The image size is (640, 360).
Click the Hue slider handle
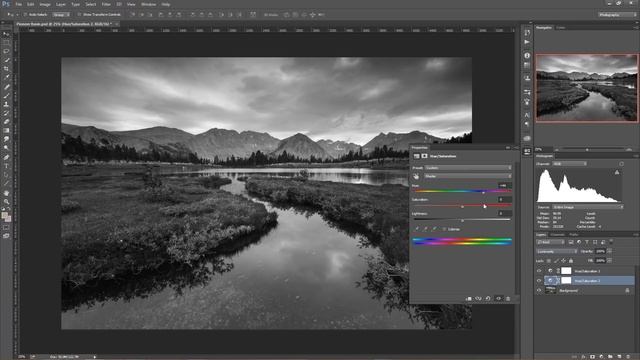click(484, 192)
